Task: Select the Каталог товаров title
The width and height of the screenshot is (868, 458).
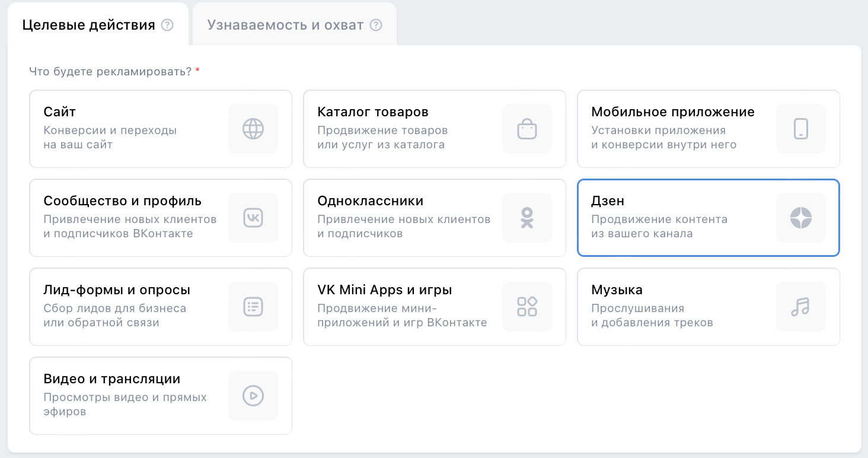Action: coord(373,112)
